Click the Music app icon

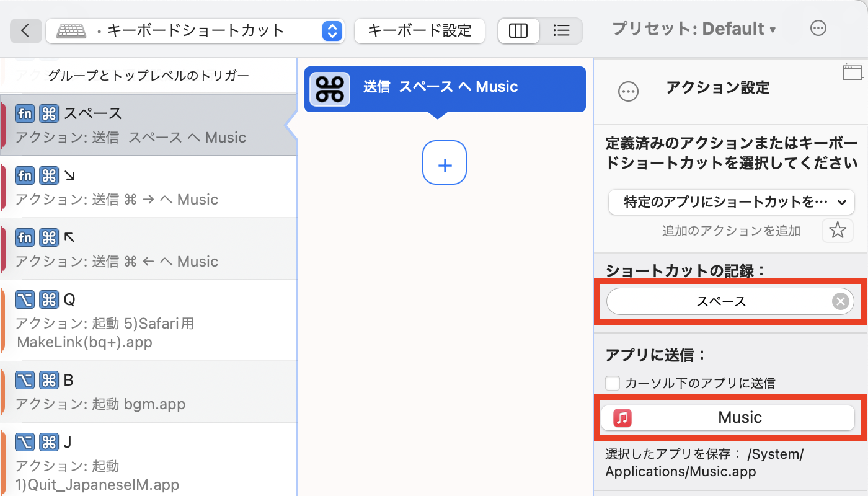point(622,418)
